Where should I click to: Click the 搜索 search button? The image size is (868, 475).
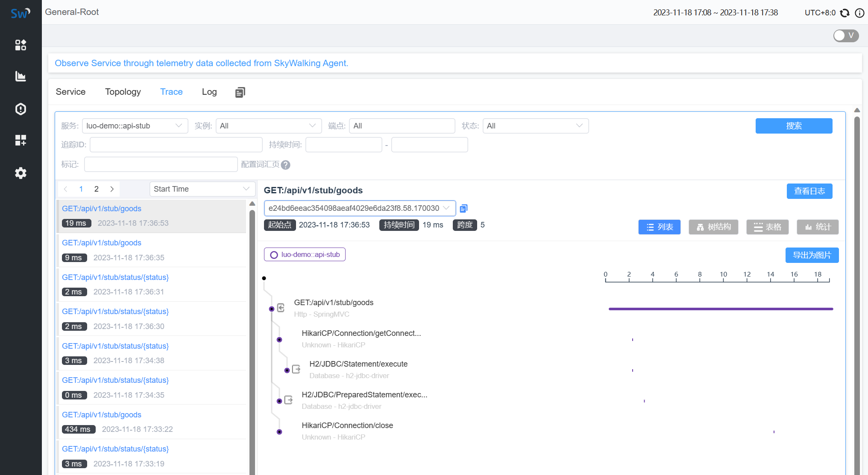(x=794, y=126)
